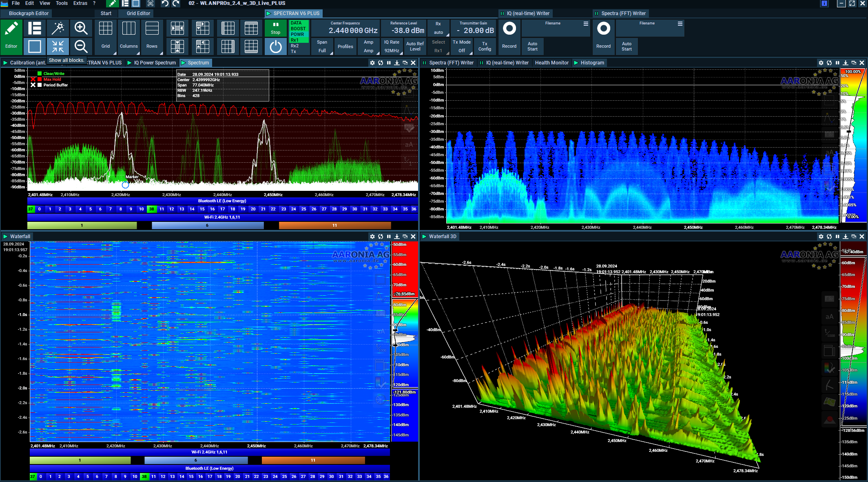
Task: Click the magic wand auto-arrange icon
Action: click(58, 28)
